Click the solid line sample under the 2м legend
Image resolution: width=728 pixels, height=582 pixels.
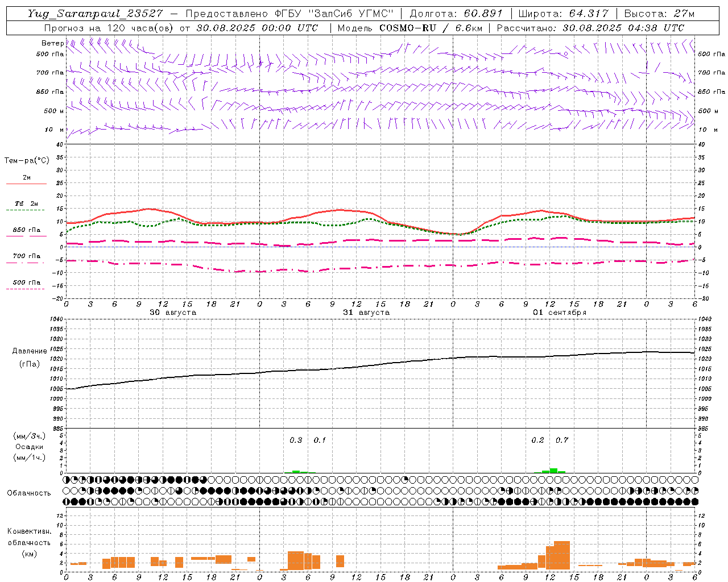click(x=26, y=184)
